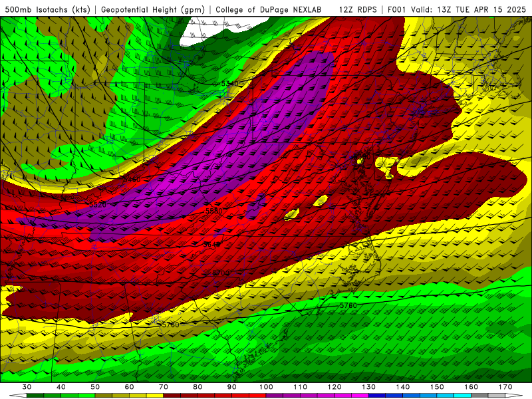Click the 5460 height contour label
The height and width of the screenshot is (399, 532).
pyautogui.click(x=132, y=180)
